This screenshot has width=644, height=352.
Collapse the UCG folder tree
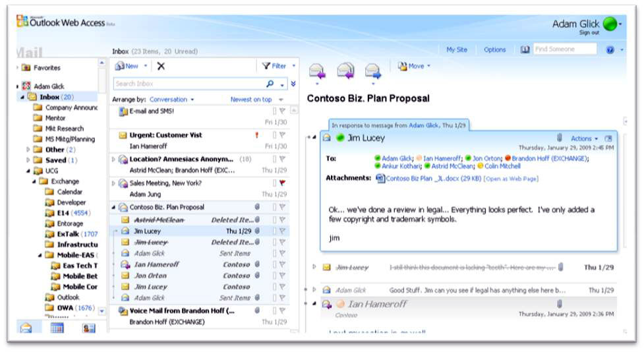click(x=28, y=171)
